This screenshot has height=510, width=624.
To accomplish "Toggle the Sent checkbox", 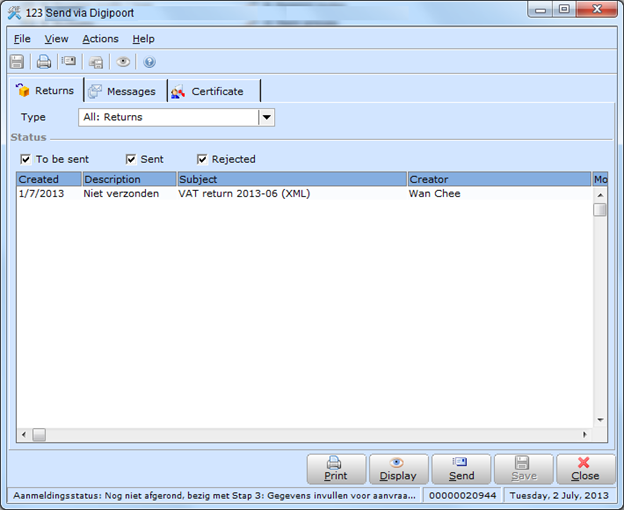I will 131,160.
